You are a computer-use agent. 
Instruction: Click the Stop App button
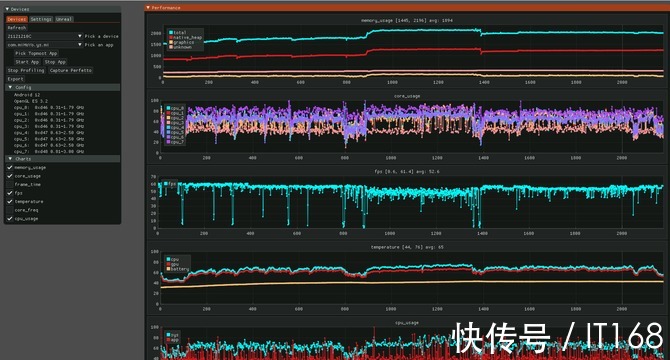point(56,62)
